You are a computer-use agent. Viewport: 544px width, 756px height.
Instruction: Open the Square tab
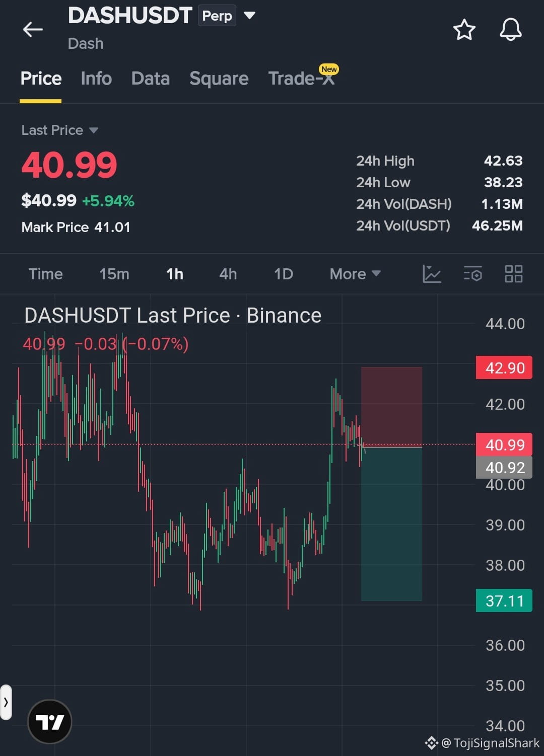(219, 79)
